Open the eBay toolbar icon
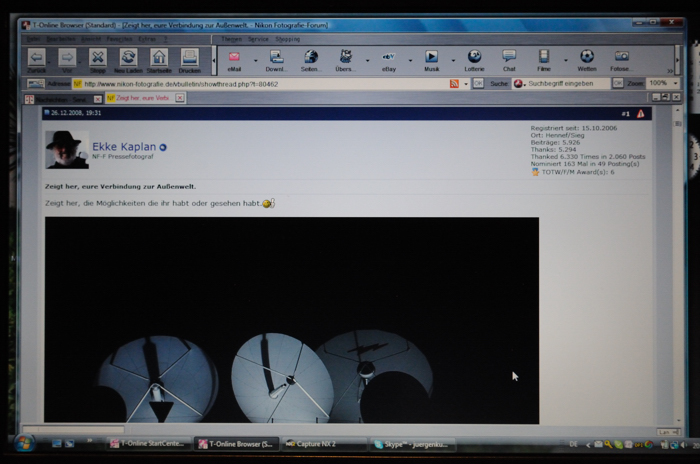Image resolution: width=700 pixels, height=464 pixels. pyautogui.click(x=388, y=57)
